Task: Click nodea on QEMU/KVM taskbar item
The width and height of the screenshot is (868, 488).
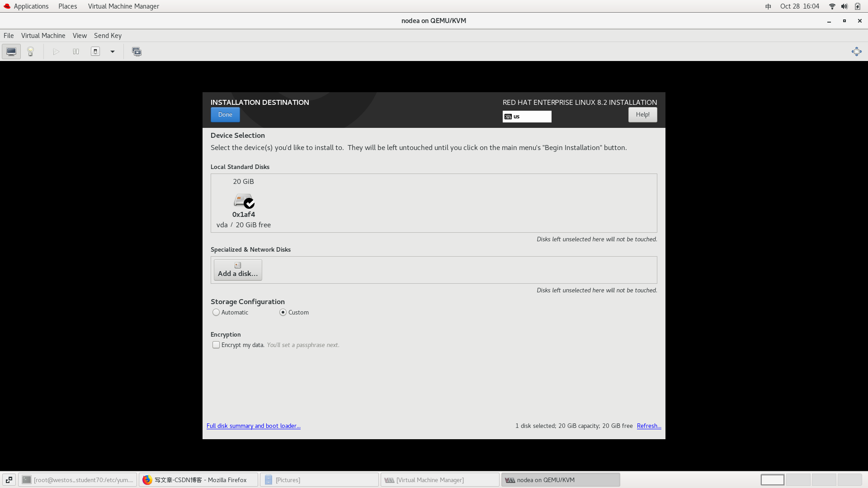Action: point(561,480)
